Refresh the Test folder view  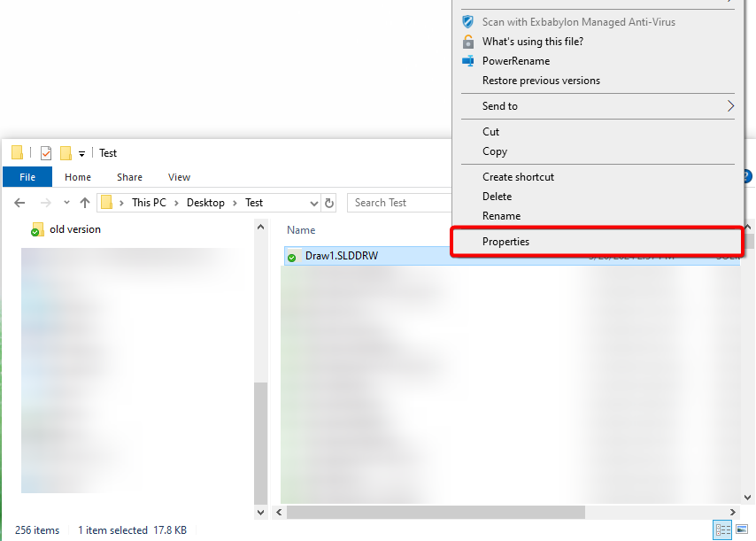[329, 203]
